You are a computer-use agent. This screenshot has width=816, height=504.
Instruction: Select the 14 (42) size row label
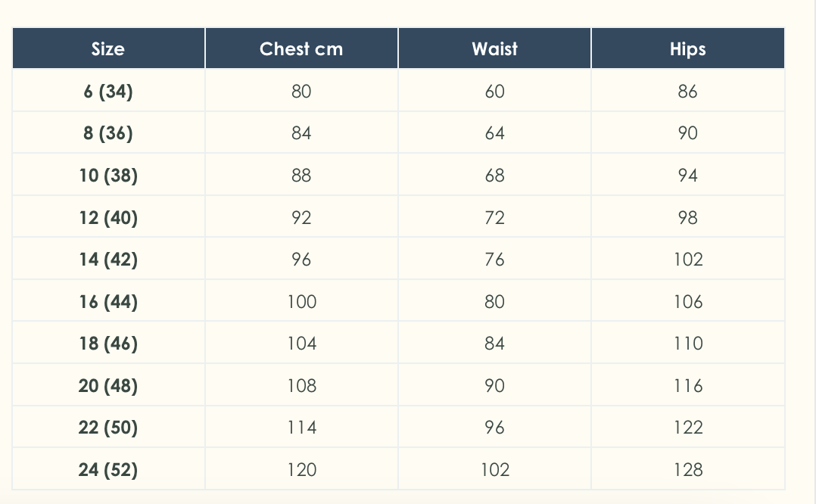point(108,260)
